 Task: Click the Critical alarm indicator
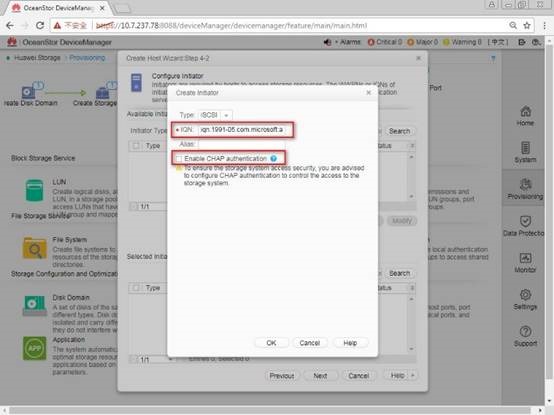pos(385,42)
